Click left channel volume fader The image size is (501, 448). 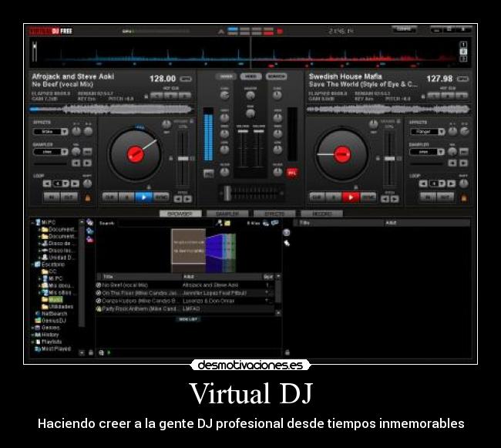point(243,131)
